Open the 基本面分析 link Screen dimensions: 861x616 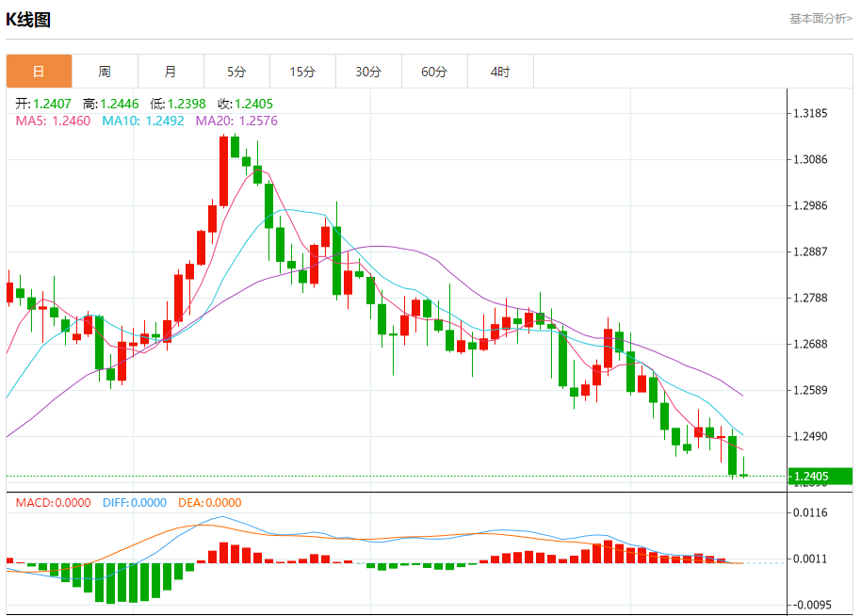pos(820,19)
